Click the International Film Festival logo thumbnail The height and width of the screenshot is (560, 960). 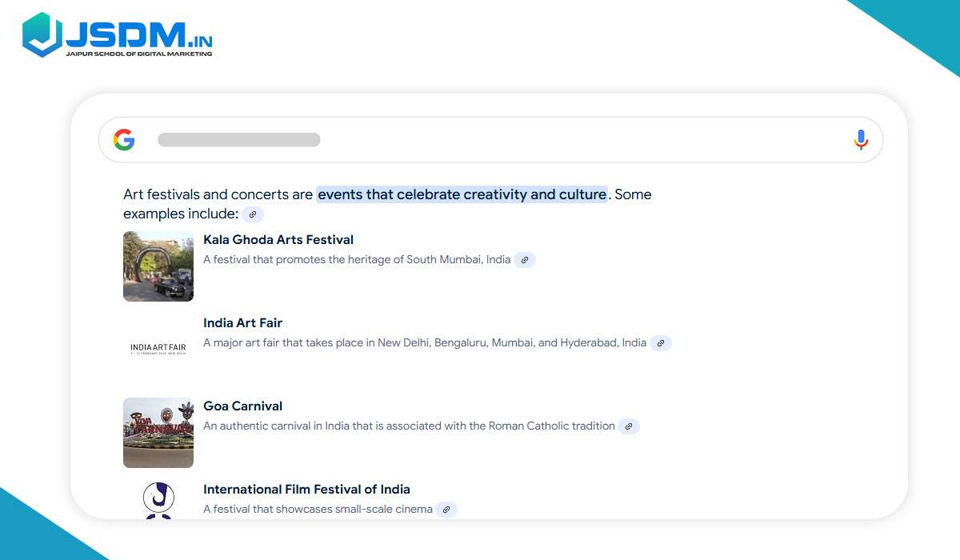(158, 500)
